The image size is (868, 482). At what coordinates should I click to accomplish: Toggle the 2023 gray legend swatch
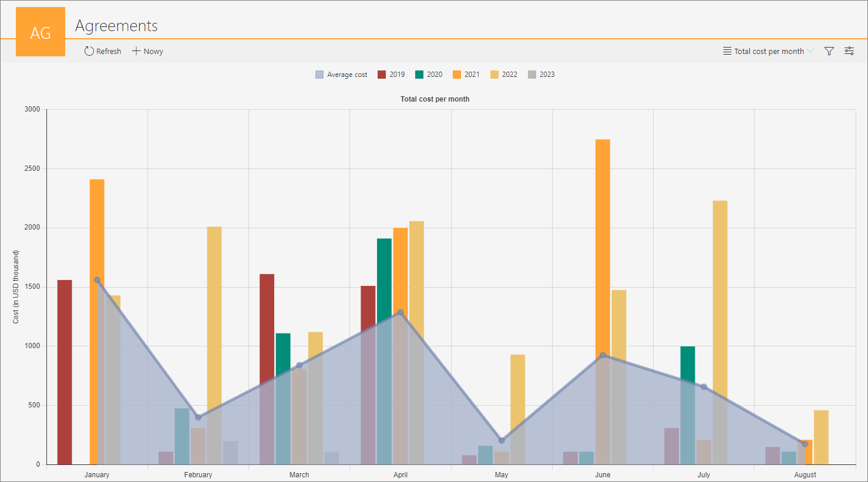[x=532, y=75]
